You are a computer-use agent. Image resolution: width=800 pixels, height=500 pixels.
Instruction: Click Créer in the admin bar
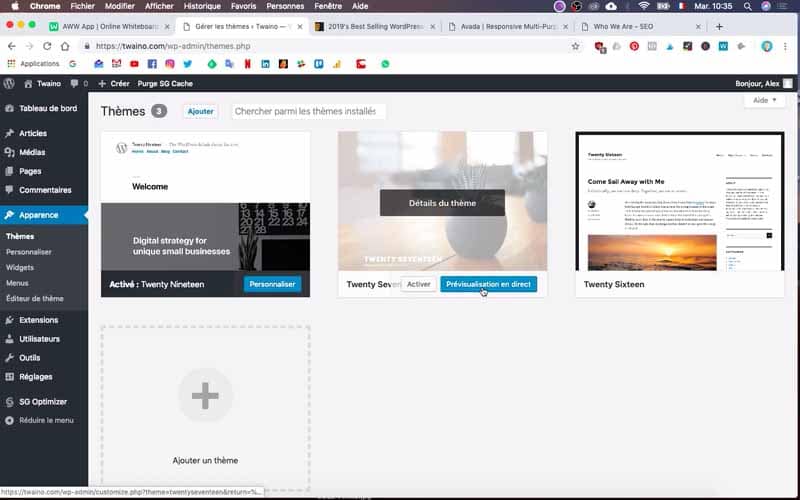click(x=114, y=83)
